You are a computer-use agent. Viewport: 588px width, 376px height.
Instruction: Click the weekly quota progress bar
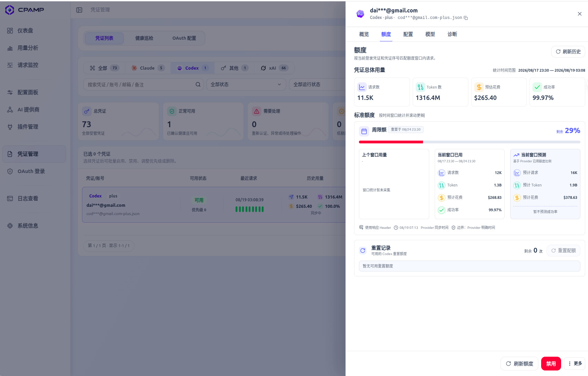470,142
